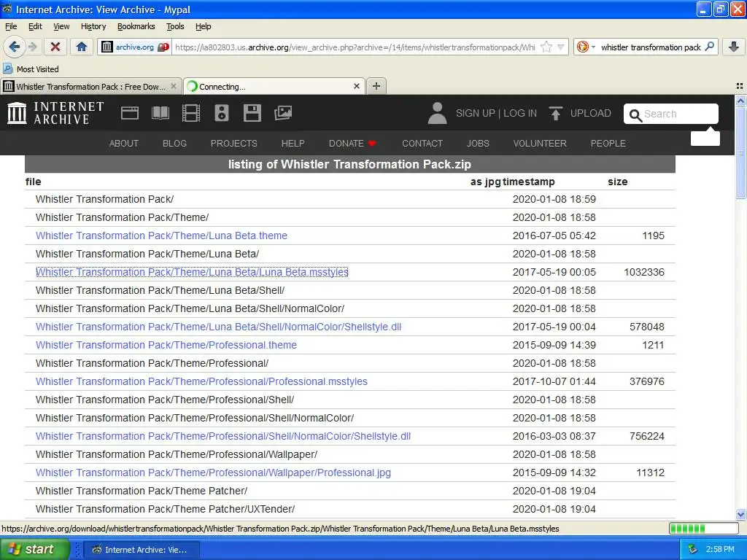747x560 pixels.
Task: Open Professional.msstyles file link
Action: (201, 381)
